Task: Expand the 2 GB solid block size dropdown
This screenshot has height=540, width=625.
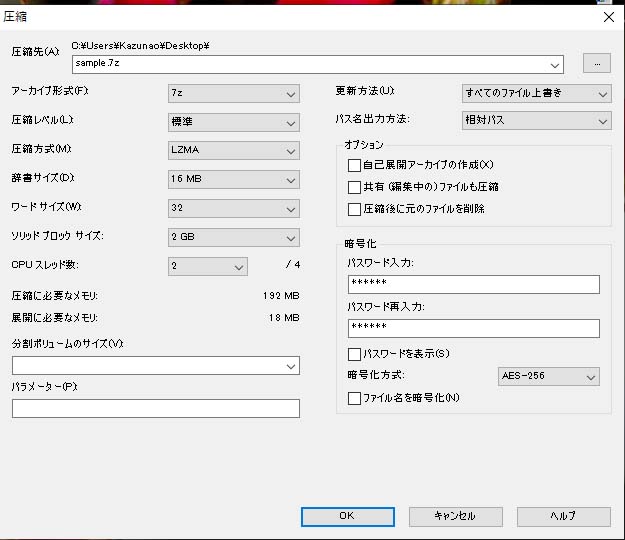Action: [x=234, y=239]
